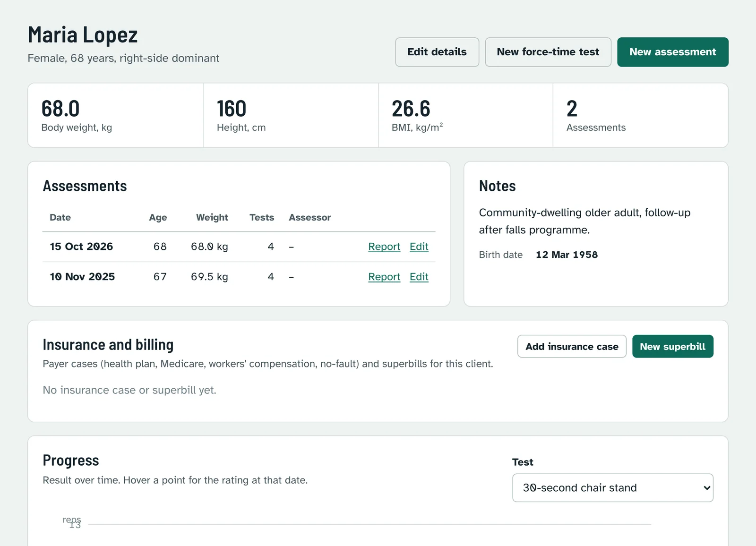Click the Age column header
The width and height of the screenshot is (756, 546).
[x=158, y=217]
